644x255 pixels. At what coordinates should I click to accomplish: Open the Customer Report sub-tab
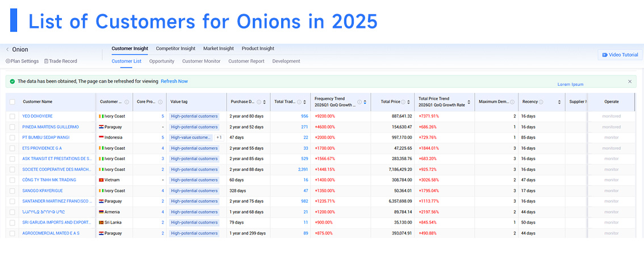click(x=246, y=61)
